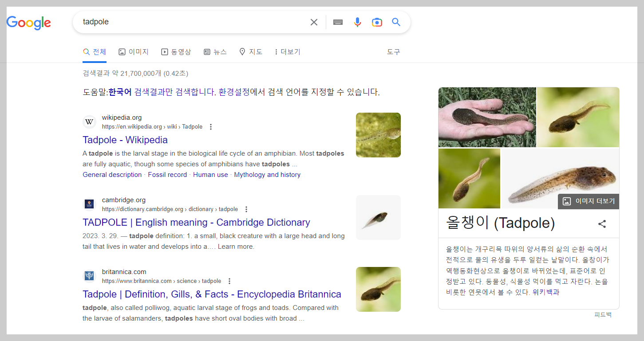Image resolution: width=644 pixels, height=341 pixels.
Task: Click the Wikipedia favicon
Action: 89,122
